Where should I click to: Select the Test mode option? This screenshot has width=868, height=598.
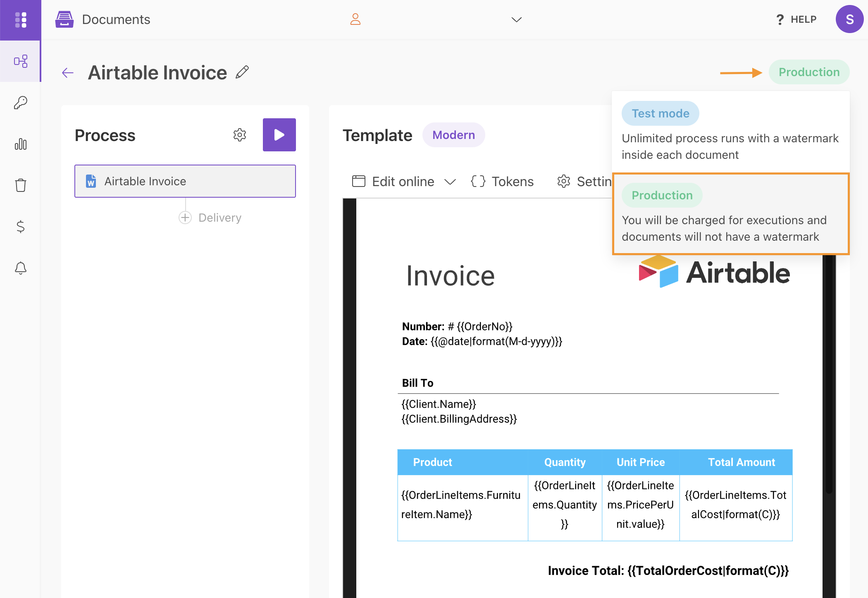(660, 113)
